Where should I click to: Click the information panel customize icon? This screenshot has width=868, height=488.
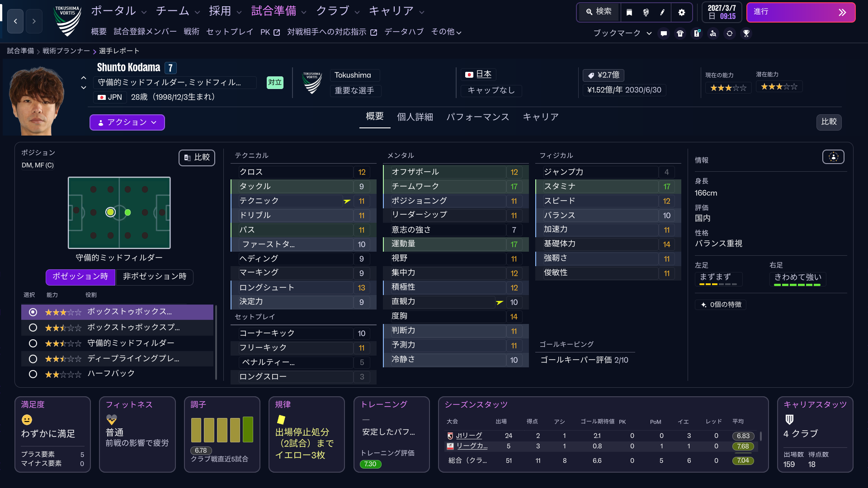(x=833, y=157)
